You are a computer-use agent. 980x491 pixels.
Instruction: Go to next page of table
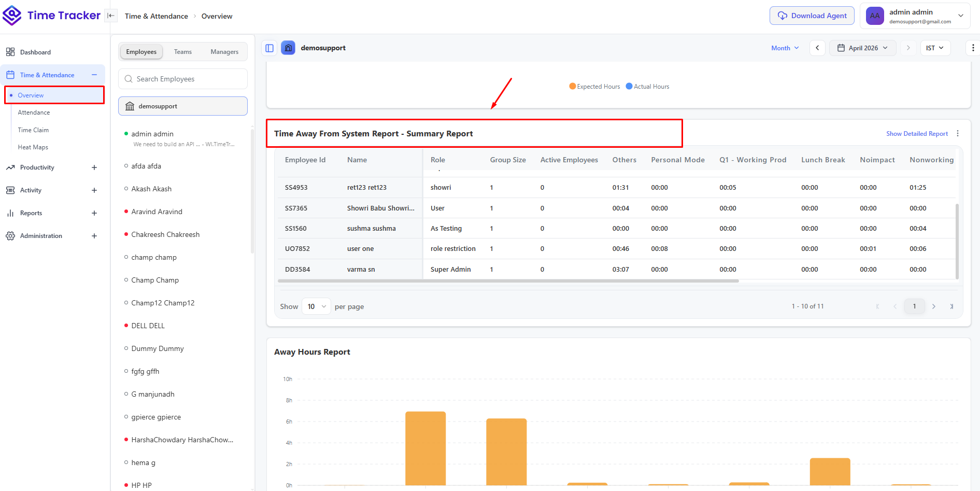click(x=934, y=306)
